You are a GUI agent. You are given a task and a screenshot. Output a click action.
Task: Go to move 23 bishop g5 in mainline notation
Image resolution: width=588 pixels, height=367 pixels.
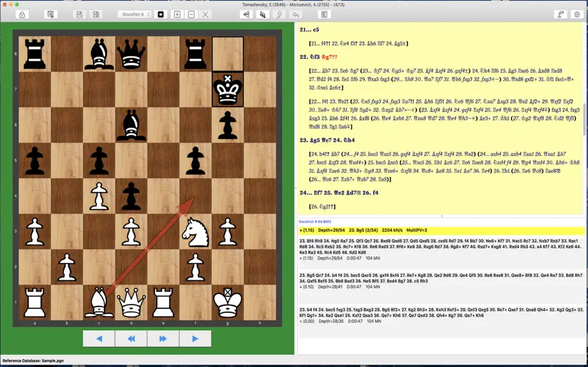(x=309, y=140)
